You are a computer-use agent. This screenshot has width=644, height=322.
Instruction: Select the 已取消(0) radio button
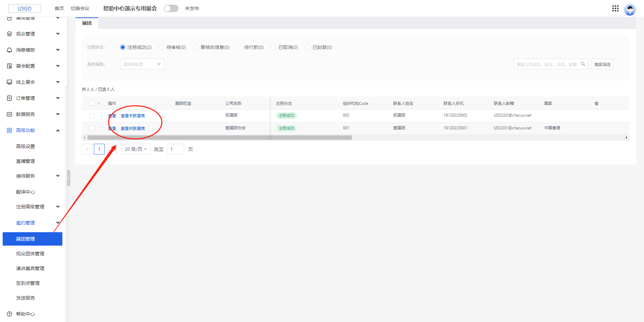[x=274, y=47]
